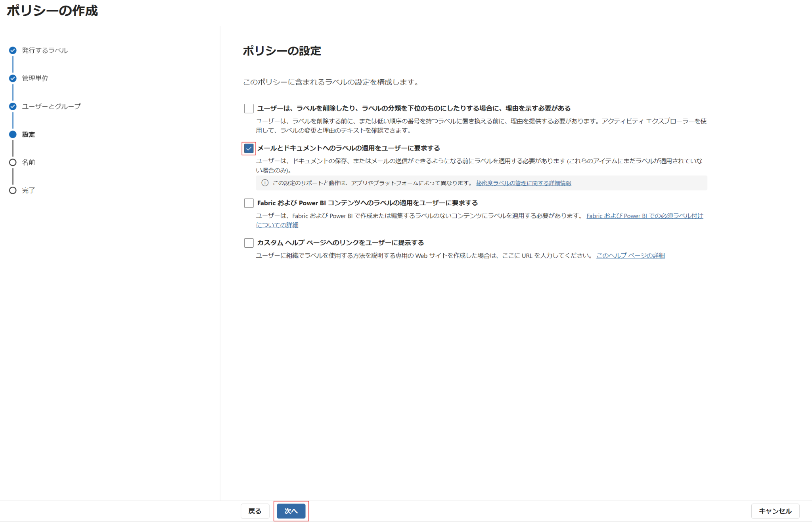This screenshot has width=812, height=522.
Task: Enable the label removal justification checkbox
Action: (248, 108)
